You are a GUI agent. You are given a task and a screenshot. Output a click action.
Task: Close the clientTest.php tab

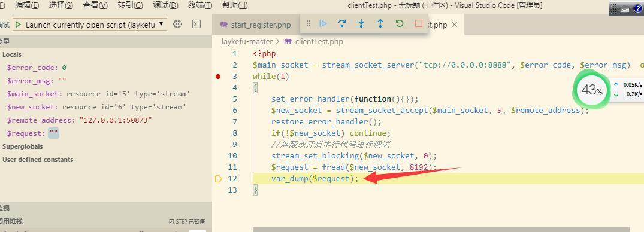(x=454, y=25)
